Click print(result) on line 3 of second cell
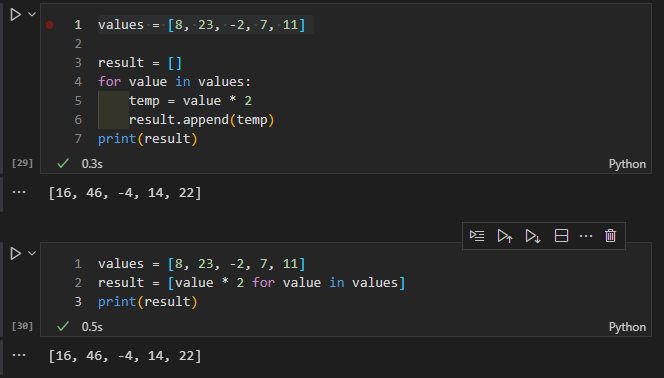Viewport: 664px width, 378px height. [148, 302]
